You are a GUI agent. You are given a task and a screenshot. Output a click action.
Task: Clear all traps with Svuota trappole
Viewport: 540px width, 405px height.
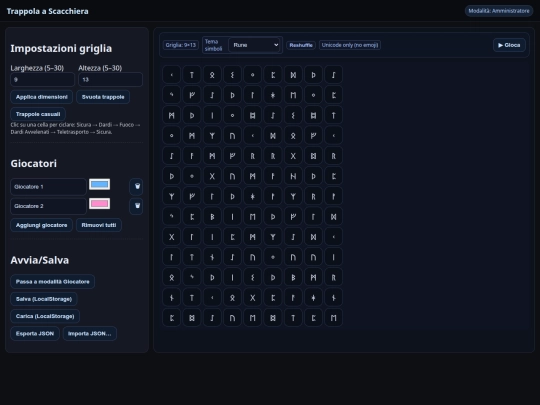click(103, 97)
